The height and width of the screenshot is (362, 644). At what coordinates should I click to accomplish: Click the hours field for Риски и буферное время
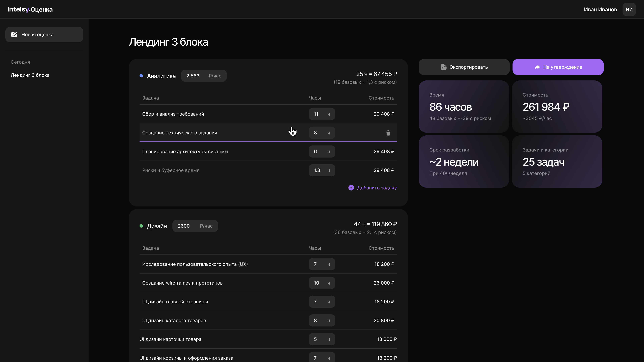(x=317, y=170)
